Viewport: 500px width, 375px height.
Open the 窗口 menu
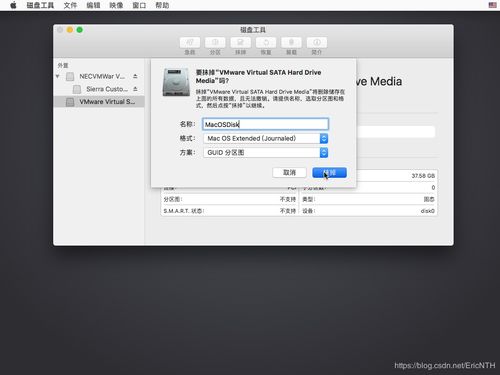[x=139, y=5]
